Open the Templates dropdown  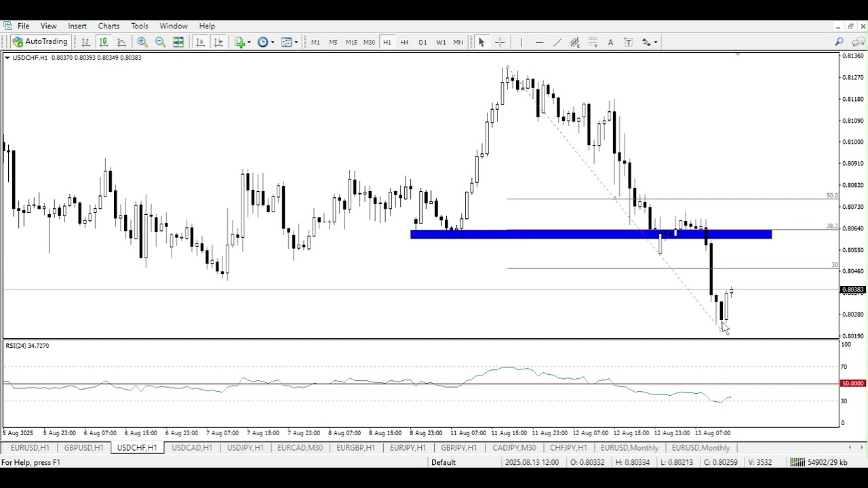coord(290,42)
